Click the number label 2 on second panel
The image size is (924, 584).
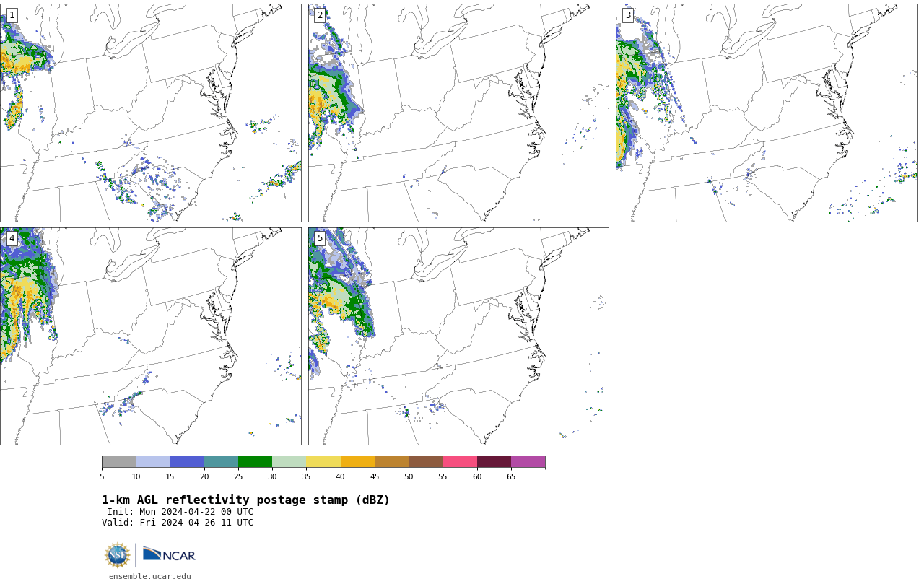click(x=320, y=15)
